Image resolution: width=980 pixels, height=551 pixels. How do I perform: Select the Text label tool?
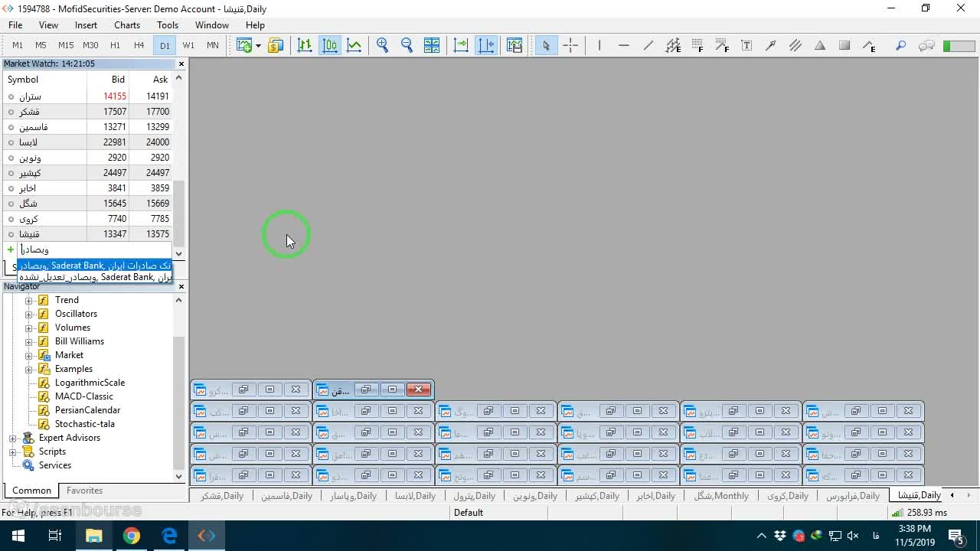[746, 46]
